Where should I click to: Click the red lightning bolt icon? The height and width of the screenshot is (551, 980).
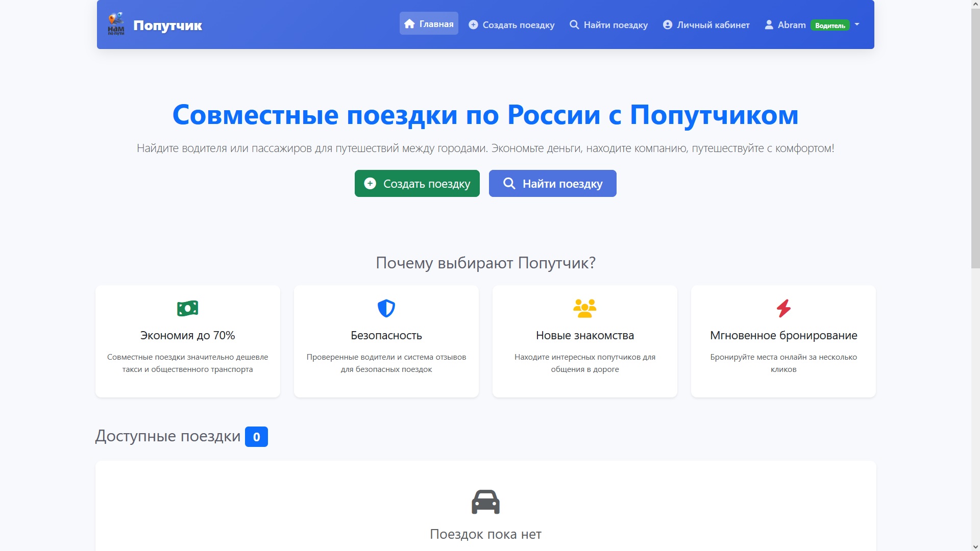(x=783, y=309)
